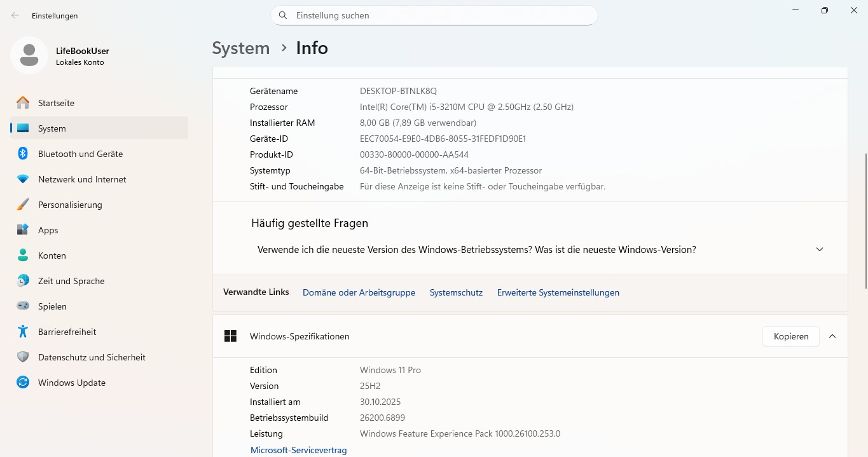868x457 pixels.
Task: Select the Personalisierung paintbrush icon
Action: click(23, 205)
